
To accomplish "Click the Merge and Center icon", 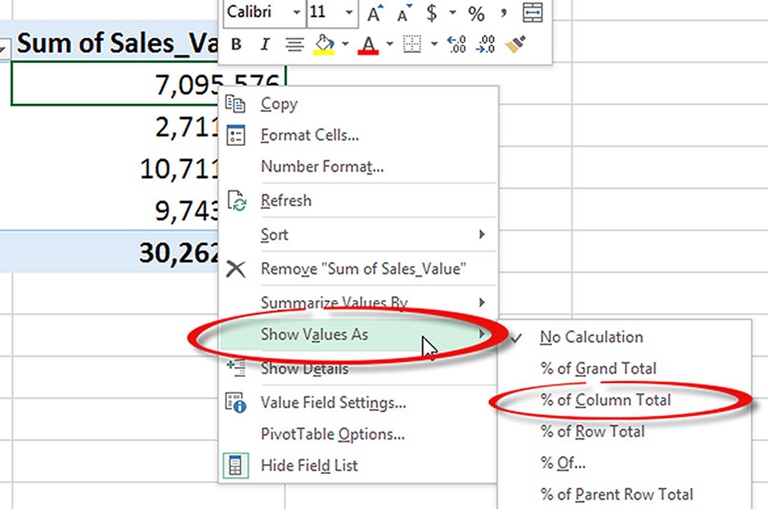I will pos(532,12).
